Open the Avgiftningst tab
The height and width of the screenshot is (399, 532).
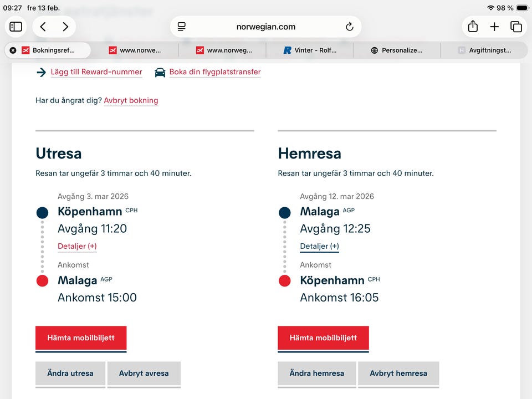pyautogui.click(x=484, y=50)
